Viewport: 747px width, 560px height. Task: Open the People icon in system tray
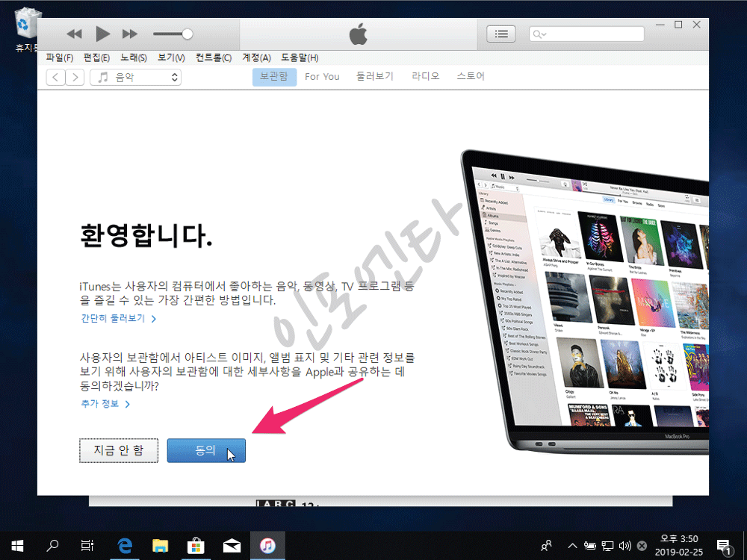547,546
